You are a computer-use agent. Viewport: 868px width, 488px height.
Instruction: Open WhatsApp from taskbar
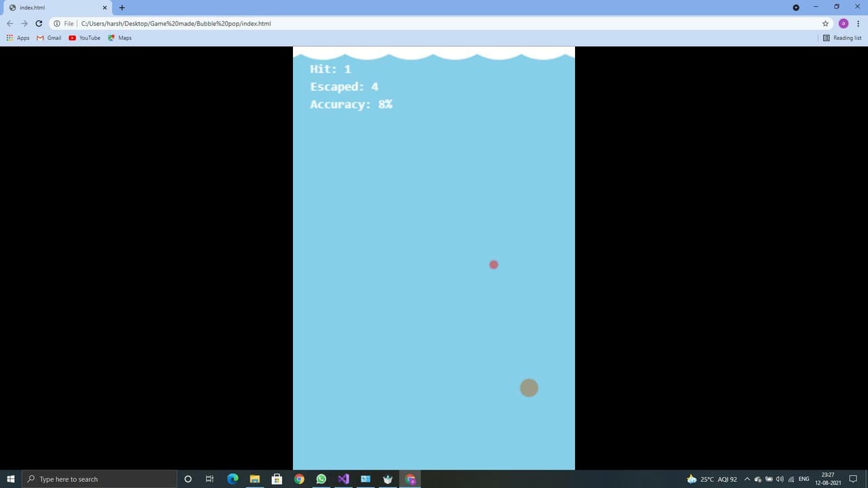tap(321, 479)
